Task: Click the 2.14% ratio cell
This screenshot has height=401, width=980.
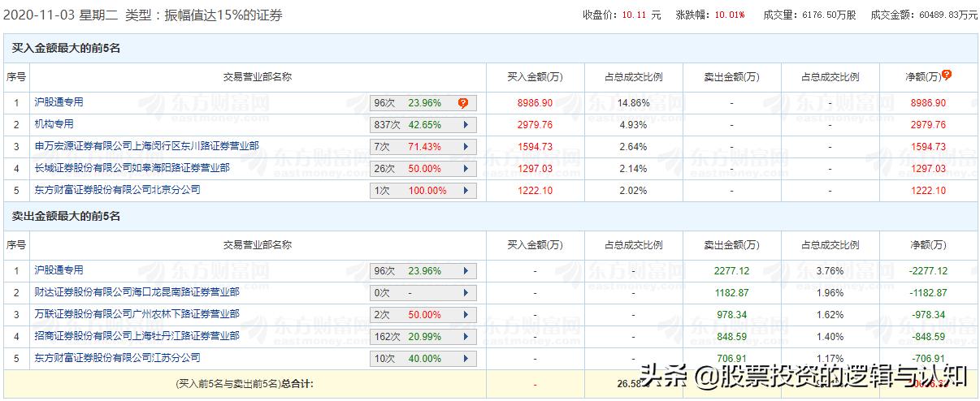Action: click(x=633, y=169)
